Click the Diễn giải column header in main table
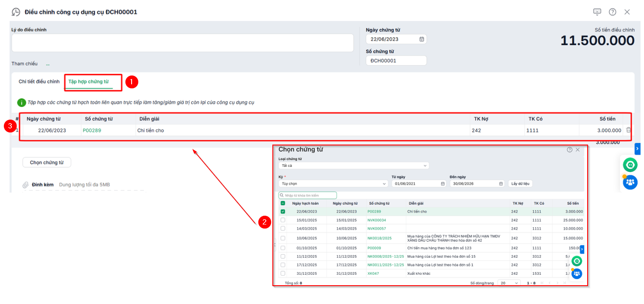This screenshot has width=644, height=304. tap(150, 119)
